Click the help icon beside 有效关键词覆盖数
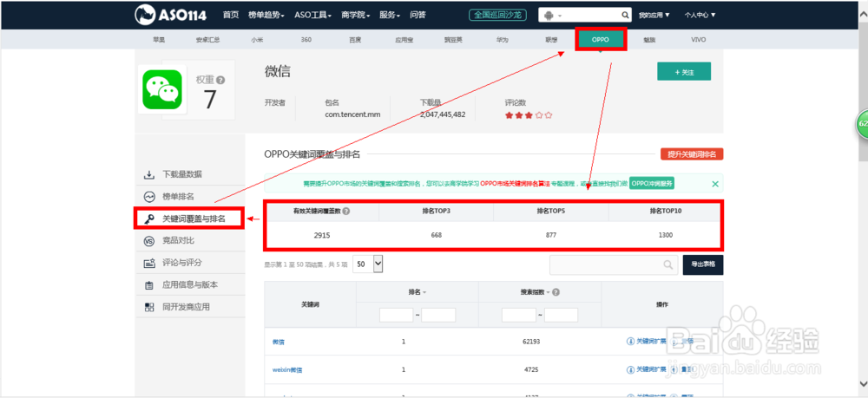868x398 pixels. [x=346, y=212]
